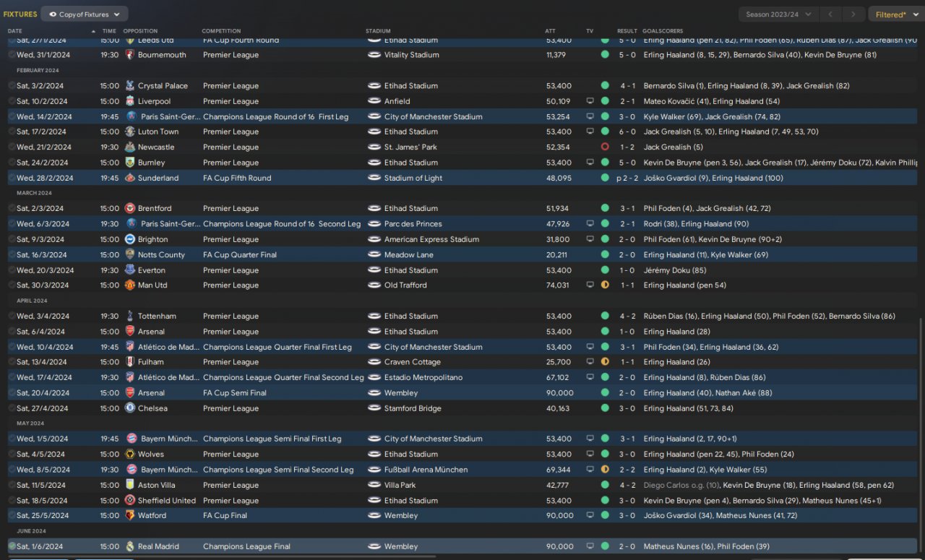Click the tick beside Sat, 27/4/2024

12,408
